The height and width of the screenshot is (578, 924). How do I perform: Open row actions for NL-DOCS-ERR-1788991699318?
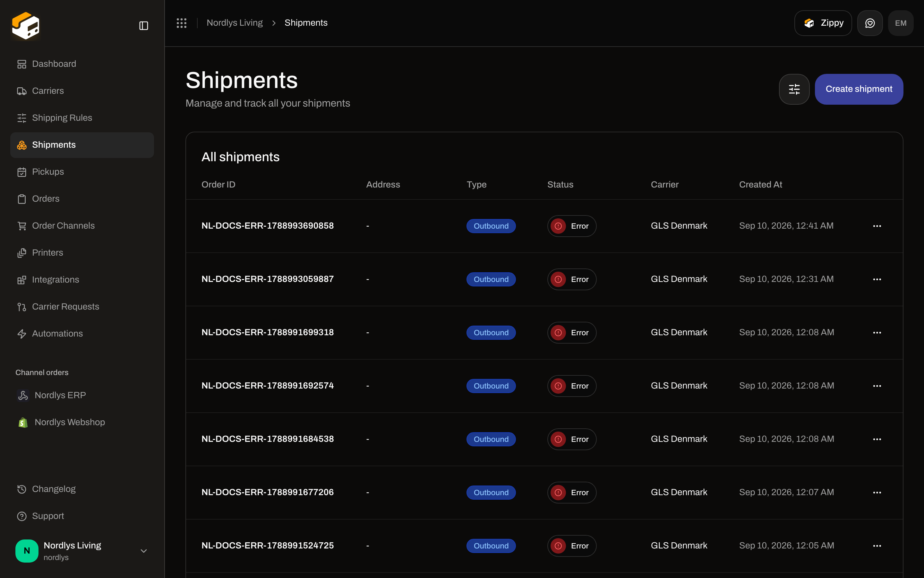pos(877,333)
